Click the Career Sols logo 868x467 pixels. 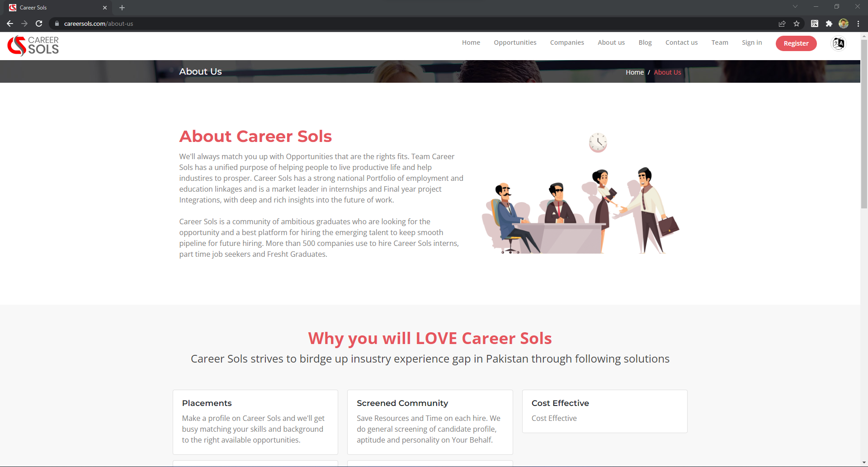coord(33,46)
